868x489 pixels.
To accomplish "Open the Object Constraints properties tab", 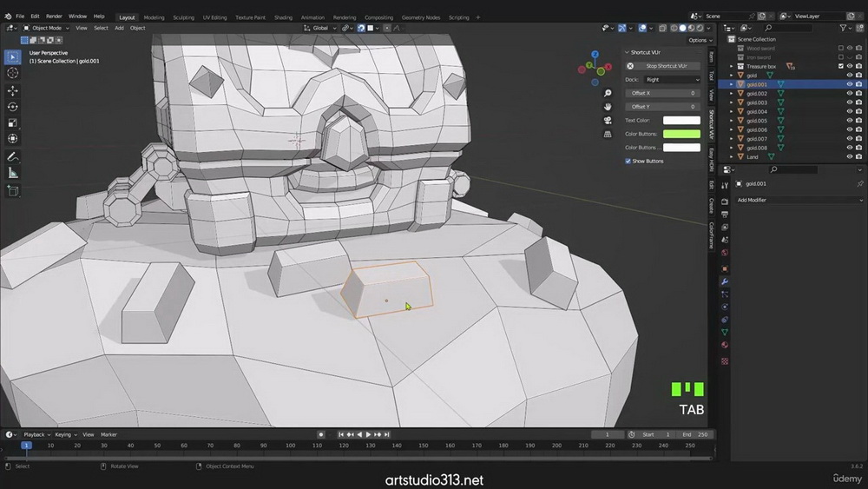I will pyautogui.click(x=725, y=320).
